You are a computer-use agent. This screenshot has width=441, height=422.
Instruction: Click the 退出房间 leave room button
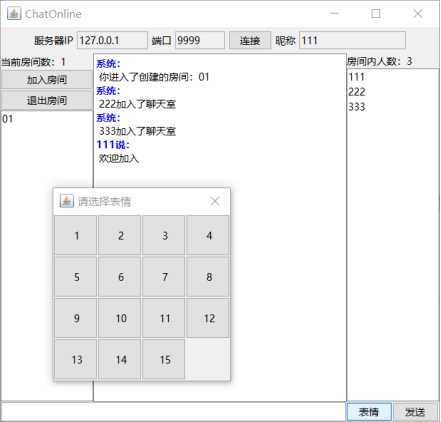(47, 100)
